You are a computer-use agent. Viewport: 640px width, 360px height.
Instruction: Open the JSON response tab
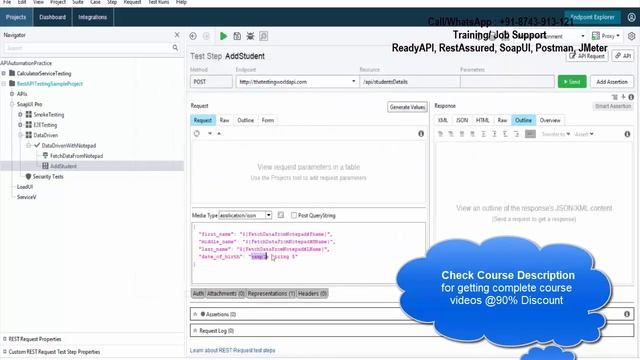tap(462, 120)
